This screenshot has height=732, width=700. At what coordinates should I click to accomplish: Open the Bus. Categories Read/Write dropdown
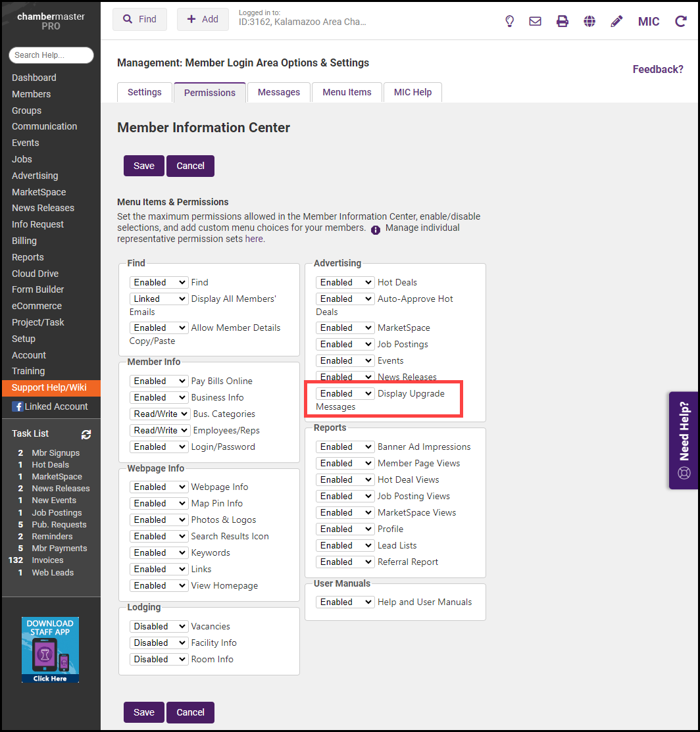(x=160, y=414)
